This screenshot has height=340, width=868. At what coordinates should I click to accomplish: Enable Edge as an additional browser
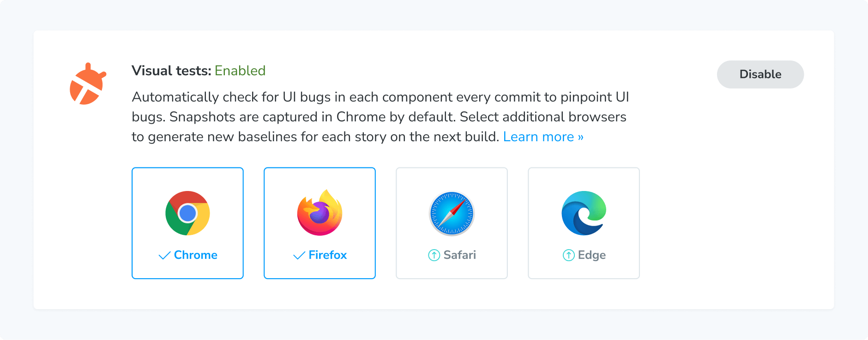584,223
